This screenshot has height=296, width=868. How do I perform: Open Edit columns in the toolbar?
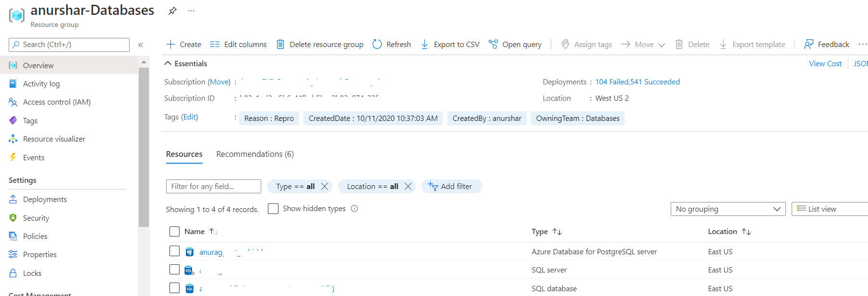pyautogui.click(x=238, y=45)
